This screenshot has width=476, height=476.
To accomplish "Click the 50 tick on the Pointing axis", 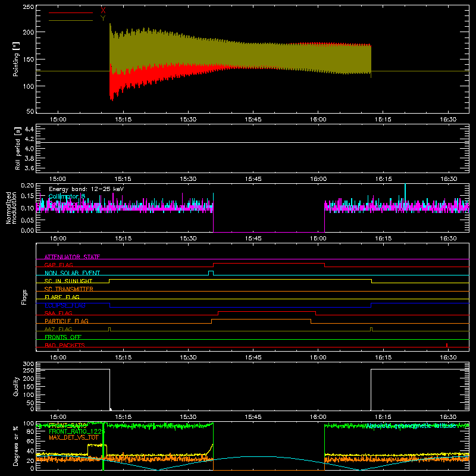I will point(30,111).
